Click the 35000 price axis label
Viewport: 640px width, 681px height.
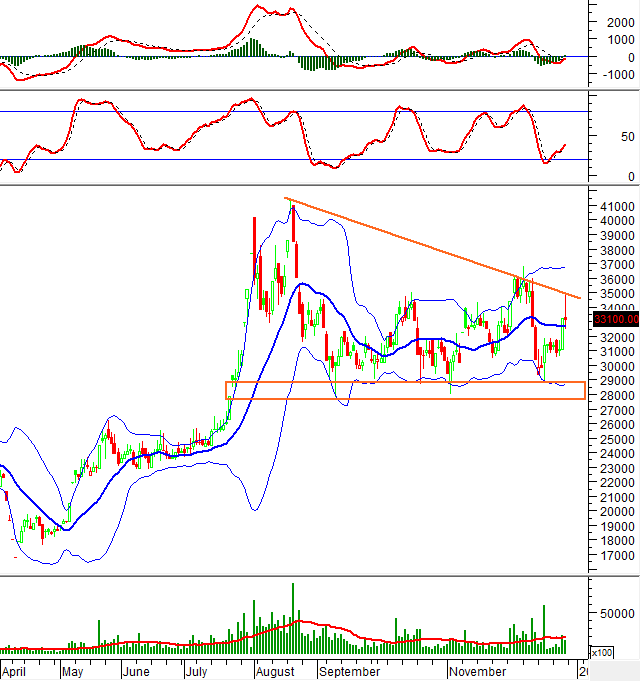(616, 294)
